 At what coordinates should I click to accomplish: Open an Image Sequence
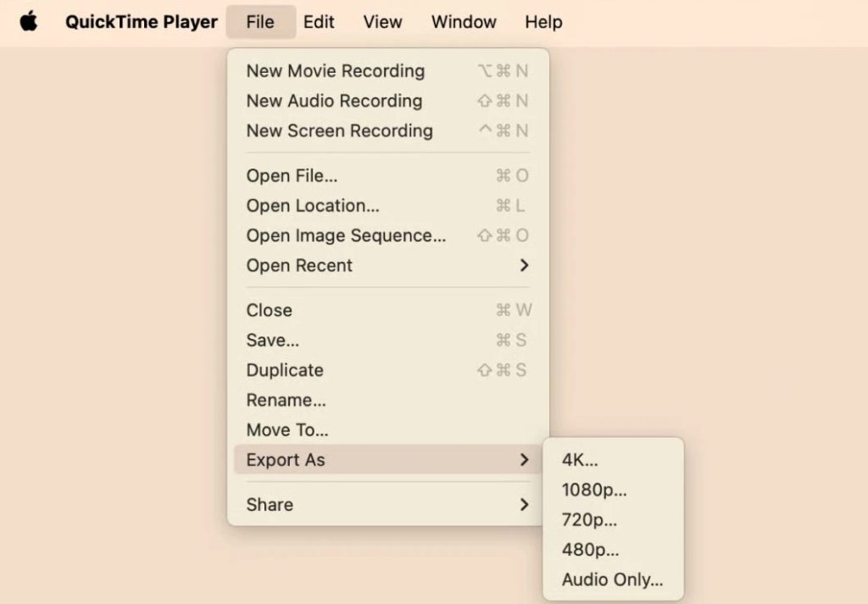pyautogui.click(x=344, y=236)
